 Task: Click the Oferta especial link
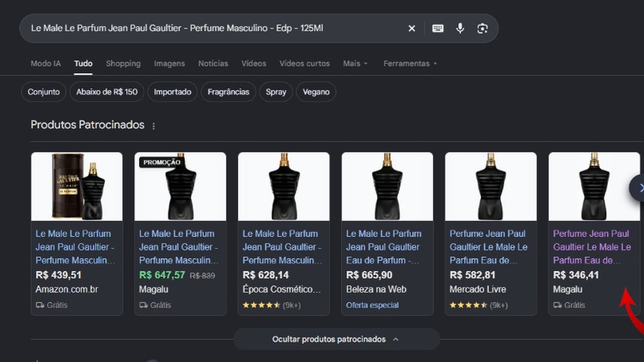[x=372, y=305]
